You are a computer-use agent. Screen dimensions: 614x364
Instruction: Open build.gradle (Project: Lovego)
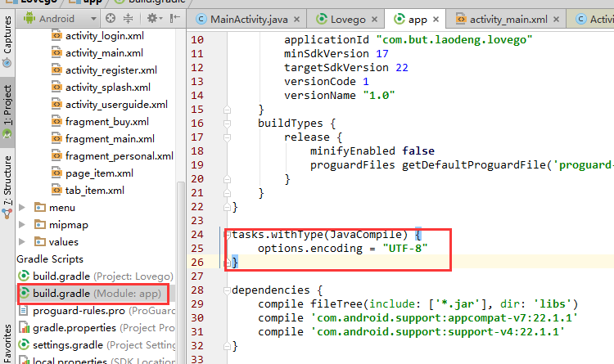(x=103, y=276)
